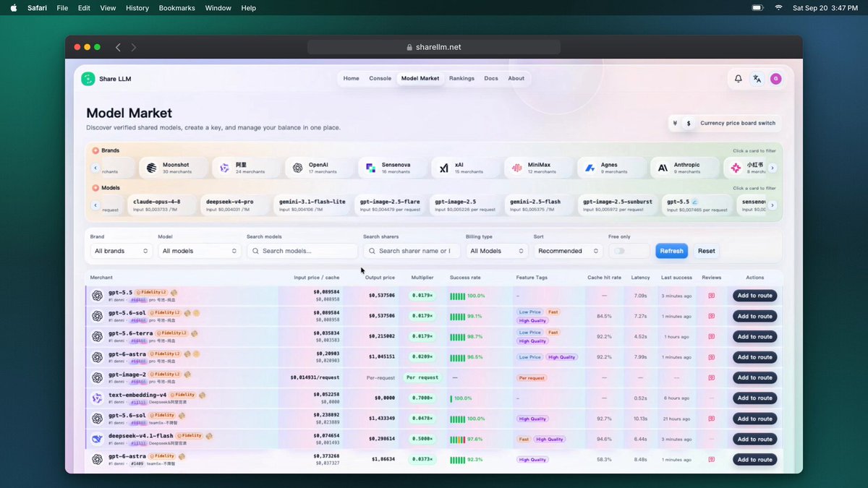Open the Docs tab
868x488 pixels.
pyautogui.click(x=491, y=78)
